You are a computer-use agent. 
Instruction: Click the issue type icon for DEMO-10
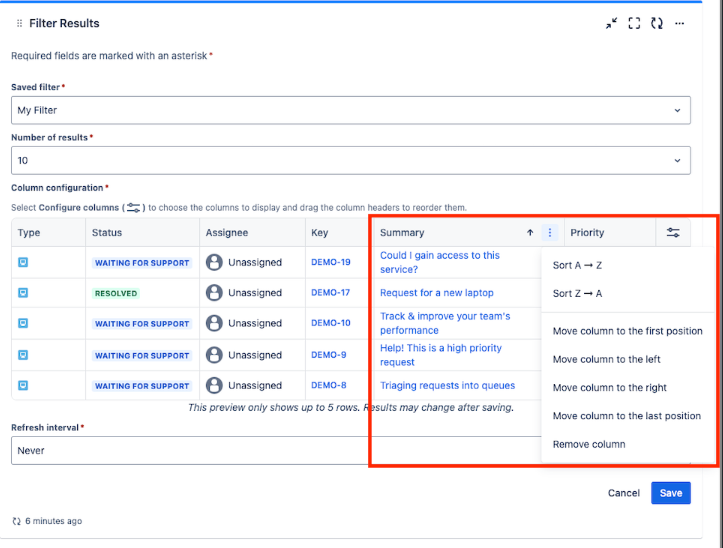[23, 323]
